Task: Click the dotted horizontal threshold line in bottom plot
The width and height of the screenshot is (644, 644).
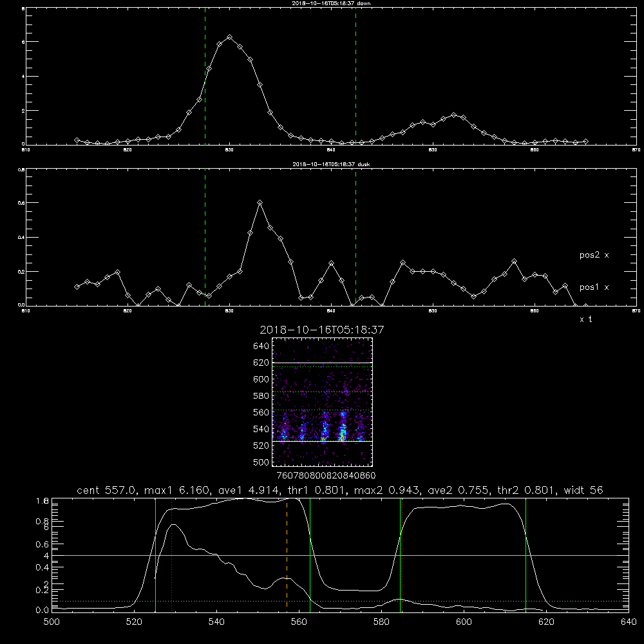Action: (340, 601)
